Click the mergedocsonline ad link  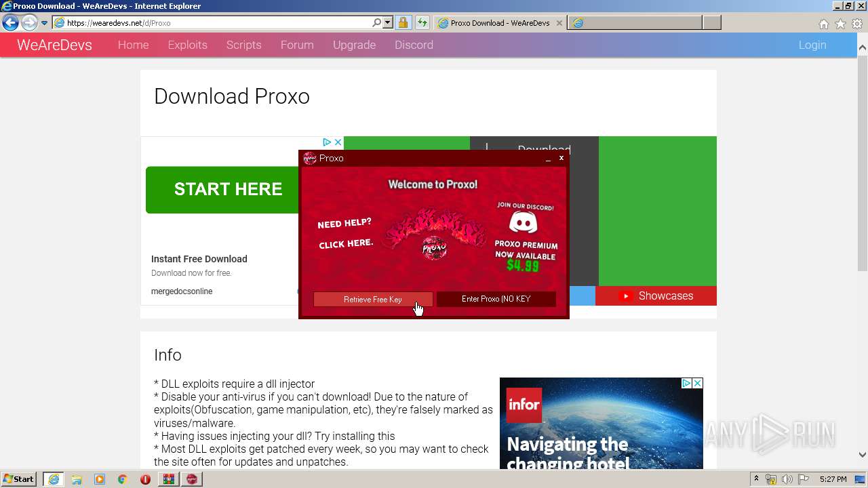[182, 291]
